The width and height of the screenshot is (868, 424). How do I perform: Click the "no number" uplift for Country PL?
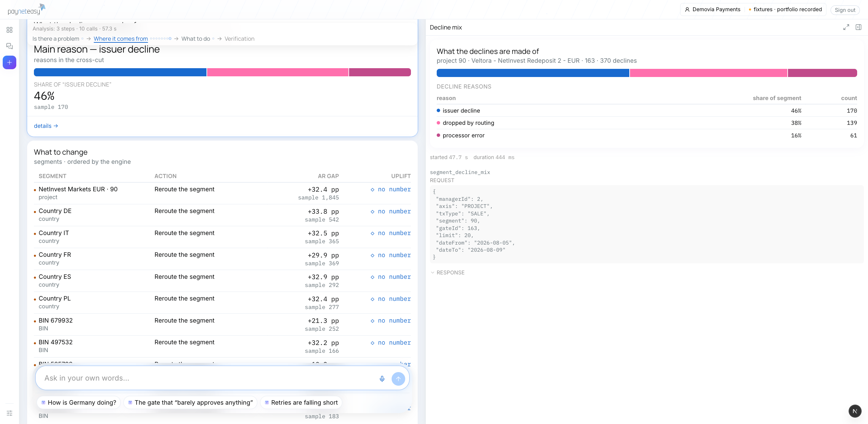coord(391,299)
